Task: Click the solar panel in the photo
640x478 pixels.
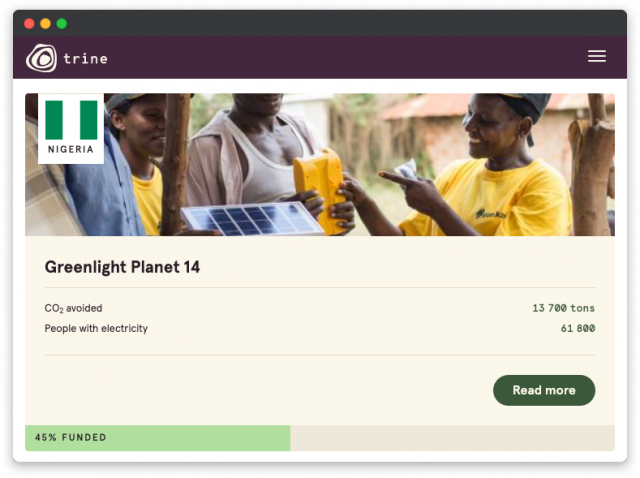Action: click(252, 220)
